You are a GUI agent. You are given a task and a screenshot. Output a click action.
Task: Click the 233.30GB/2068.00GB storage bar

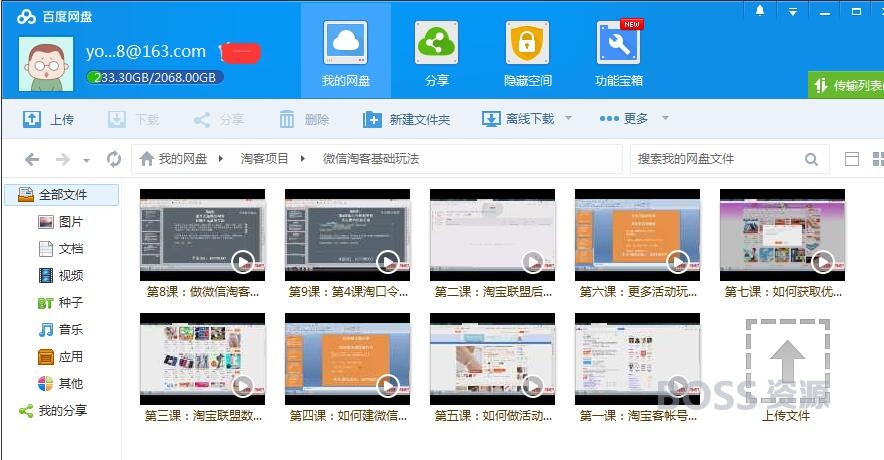pos(154,77)
